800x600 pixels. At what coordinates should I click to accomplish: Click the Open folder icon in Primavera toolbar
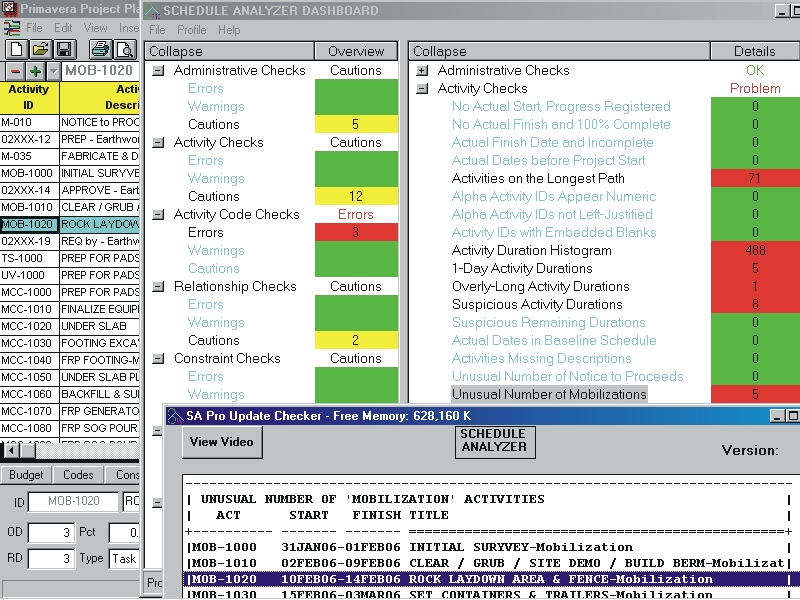point(40,49)
